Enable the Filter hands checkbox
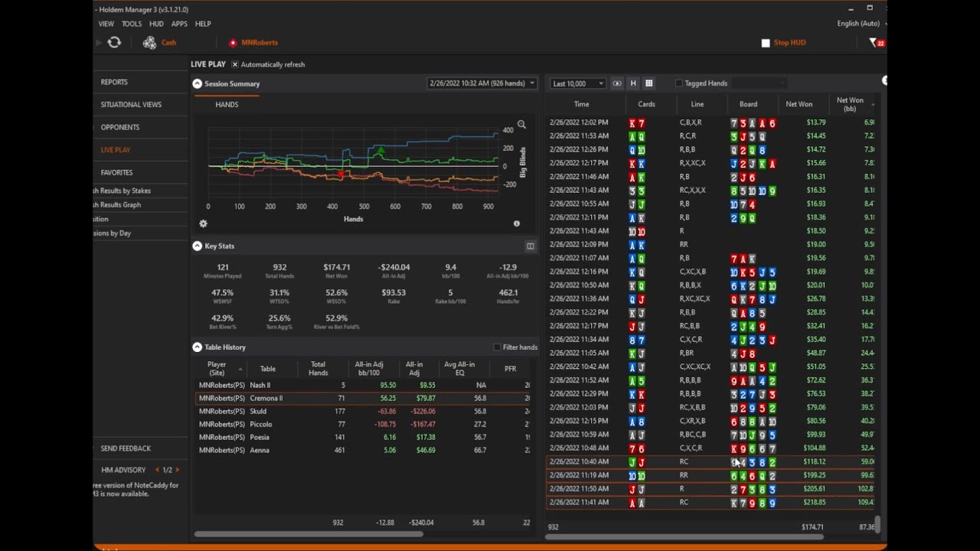Image resolution: width=980 pixels, height=551 pixels. 497,347
